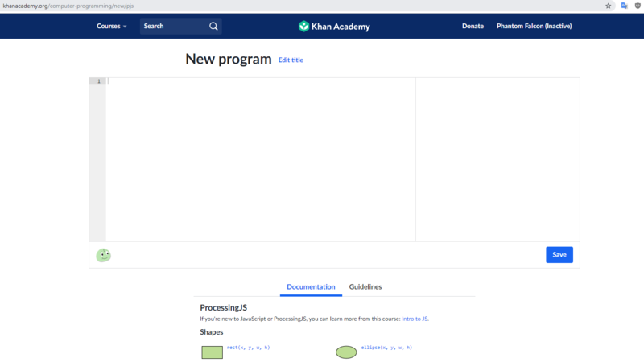Click the Edit title link

[291, 60]
